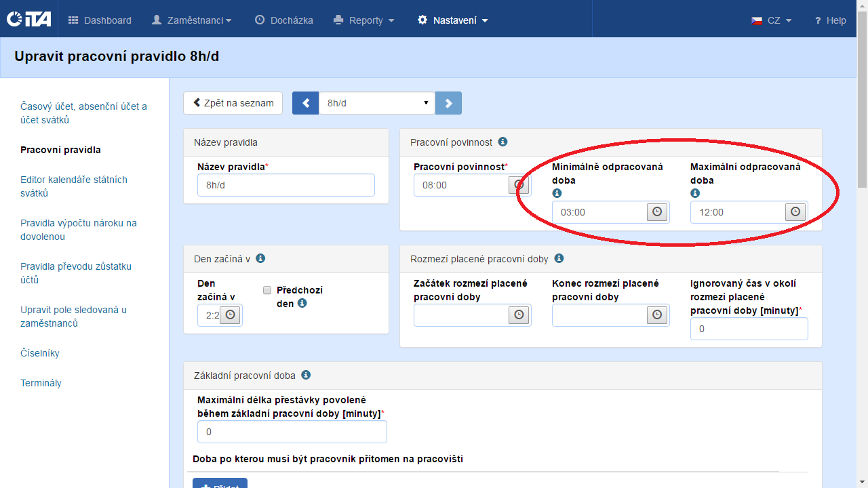
Task: Open the 8h/d rule selector dropdown
Action: click(376, 103)
